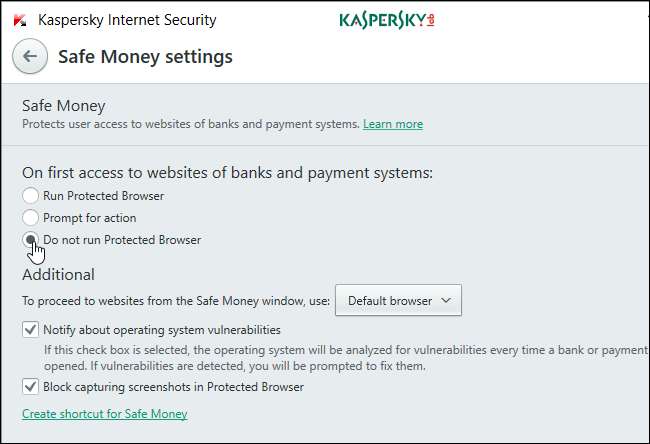Toggle Notify about operating system vulnerabilities checkbox
This screenshot has width=650, height=444.
tap(31, 330)
